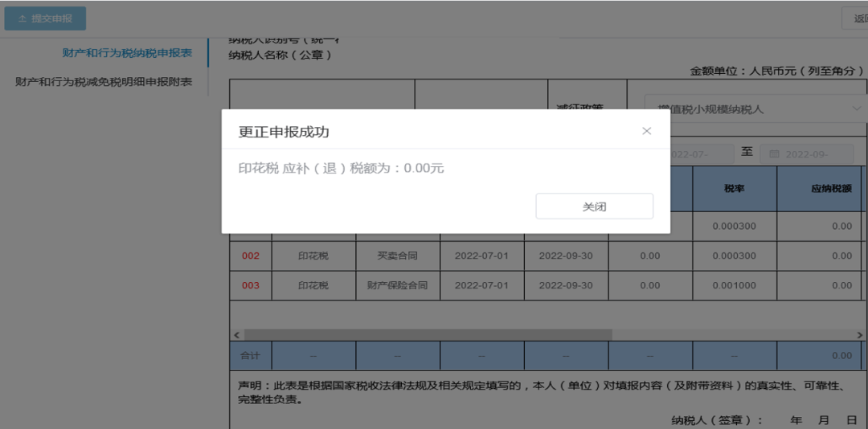
Task: Click tax rate 0.000300 in row 002
Action: 734,255
